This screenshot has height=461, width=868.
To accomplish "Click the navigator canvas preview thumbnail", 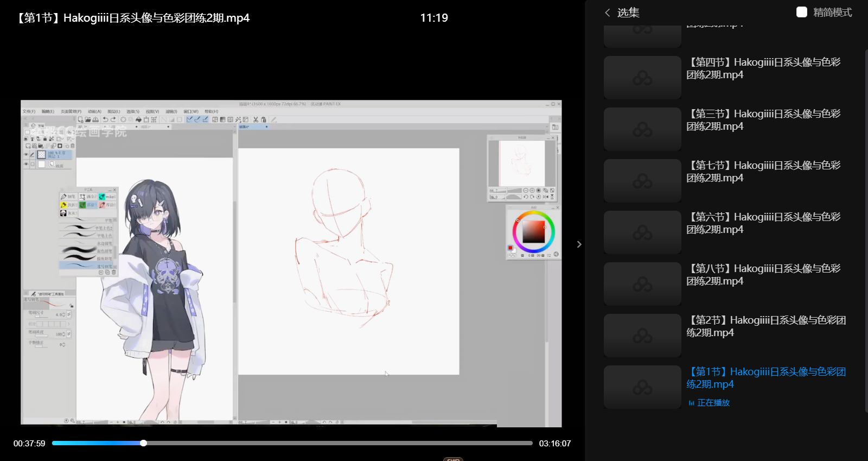I will tap(522, 163).
